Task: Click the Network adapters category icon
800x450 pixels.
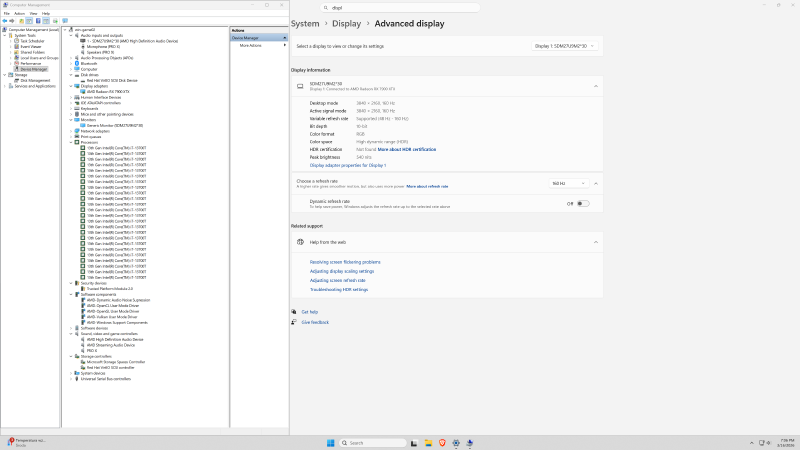Action: [x=77, y=131]
